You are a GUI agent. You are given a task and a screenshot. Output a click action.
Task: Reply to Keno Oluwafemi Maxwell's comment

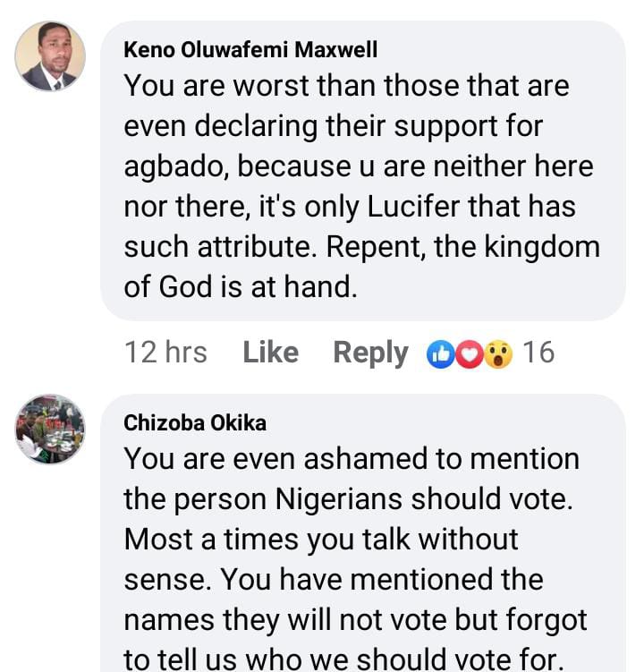[x=370, y=353]
